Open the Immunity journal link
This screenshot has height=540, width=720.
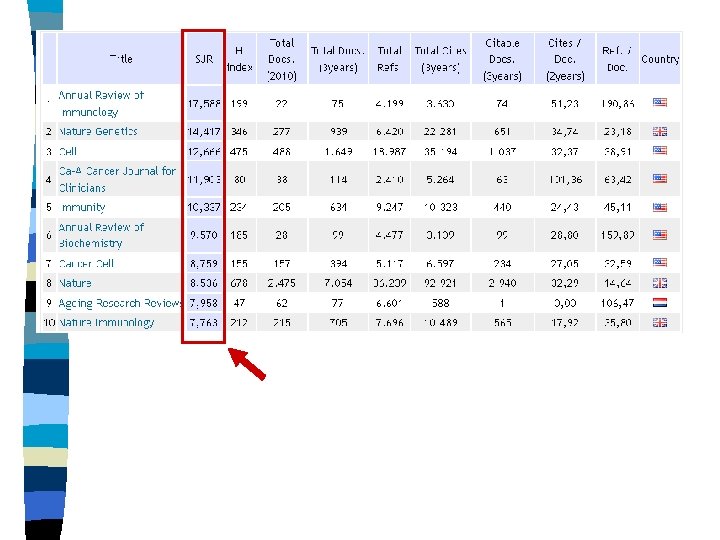click(x=83, y=207)
